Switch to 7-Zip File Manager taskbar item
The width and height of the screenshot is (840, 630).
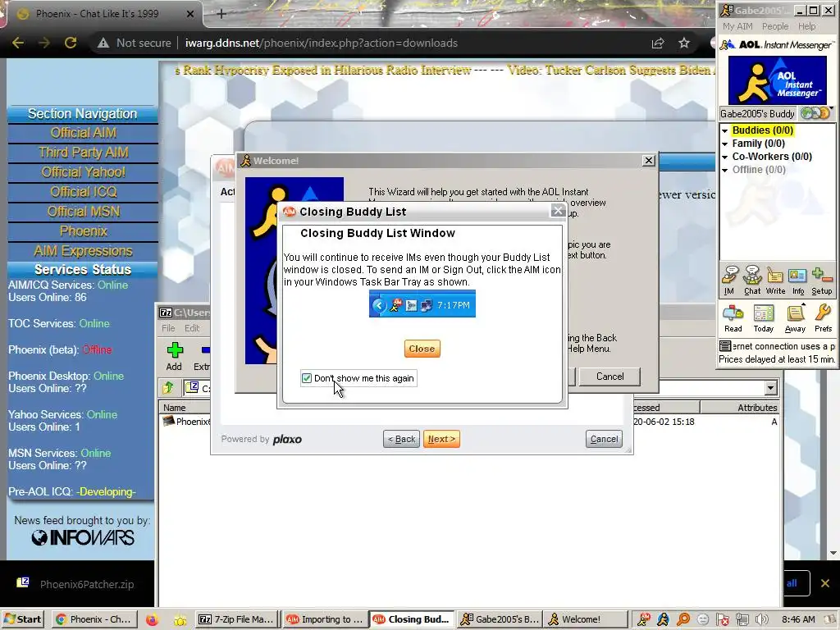(x=237, y=619)
